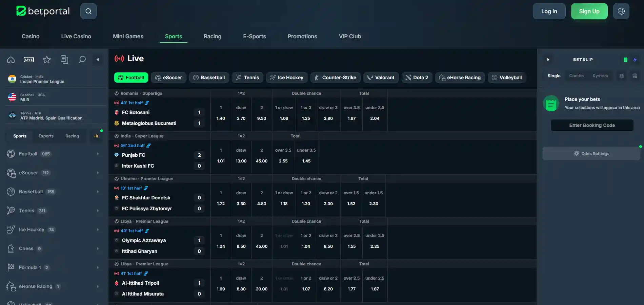This screenshot has width=644, height=305.
Task: Open the LIVE events icon in sidebar
Action: [x=29, y=60]
